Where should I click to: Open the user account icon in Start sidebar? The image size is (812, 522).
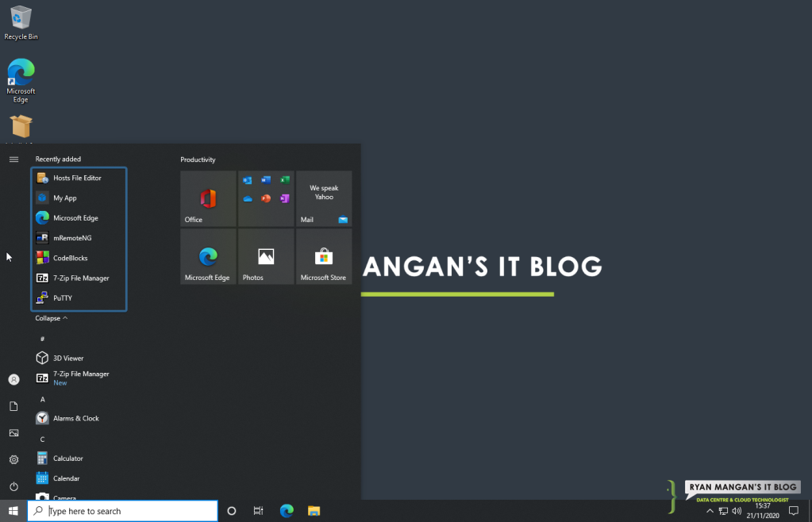(14, 380)
